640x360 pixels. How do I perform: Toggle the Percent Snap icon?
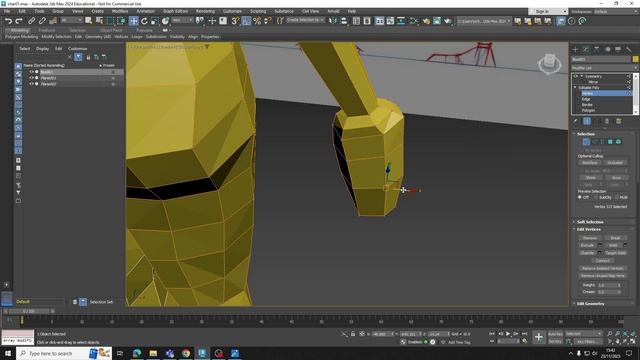(x=257, y=20)
